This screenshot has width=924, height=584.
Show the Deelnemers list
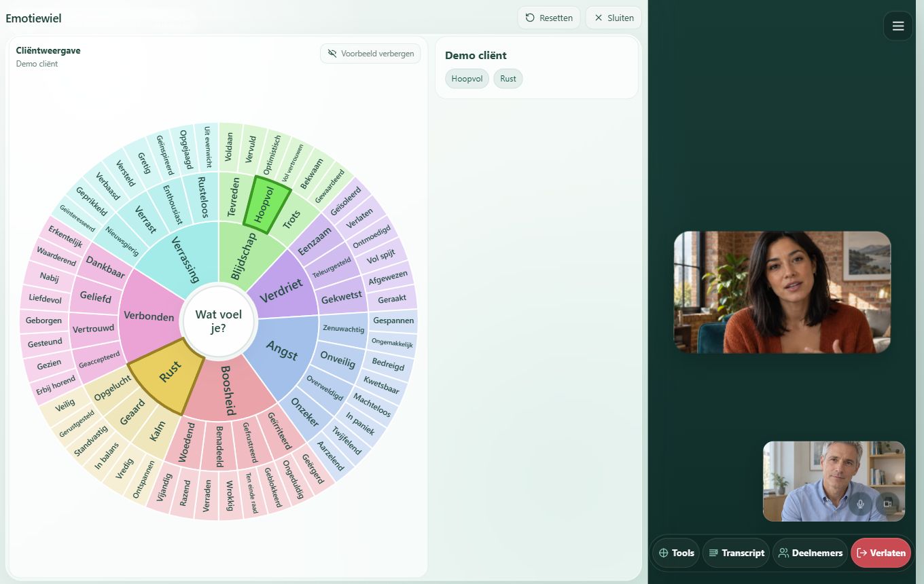811,553
